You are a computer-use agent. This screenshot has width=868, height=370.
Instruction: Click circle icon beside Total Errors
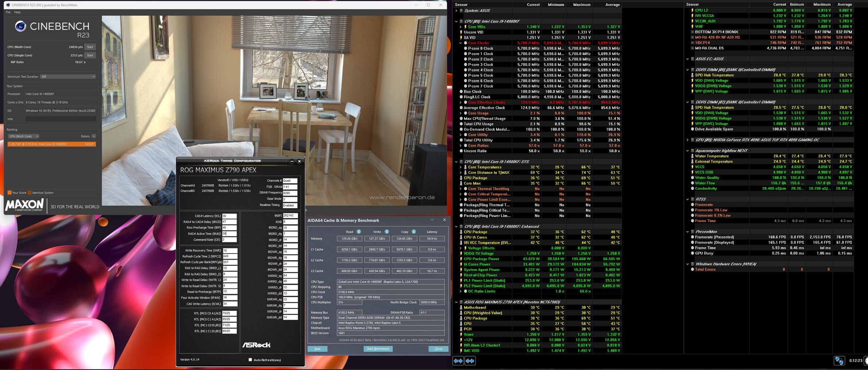(692, 270)
